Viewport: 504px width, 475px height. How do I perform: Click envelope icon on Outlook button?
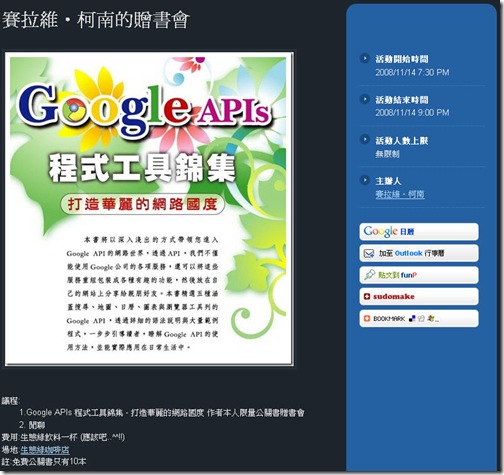369,253
